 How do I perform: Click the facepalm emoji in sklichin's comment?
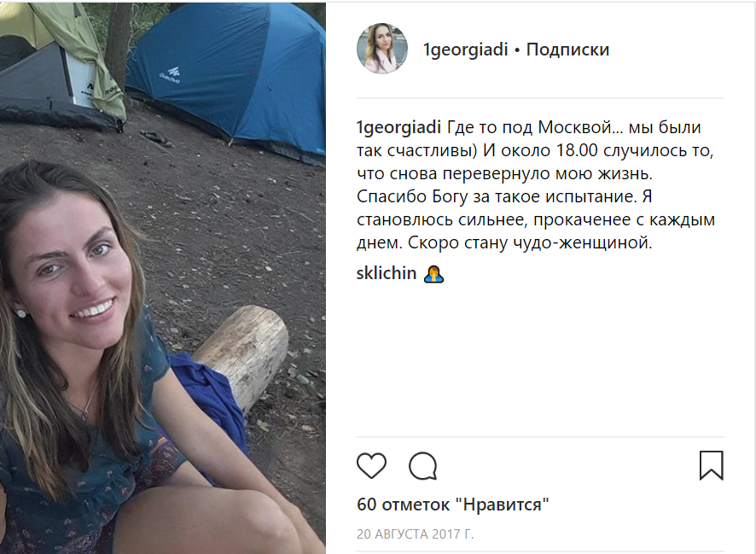point(433,273)
